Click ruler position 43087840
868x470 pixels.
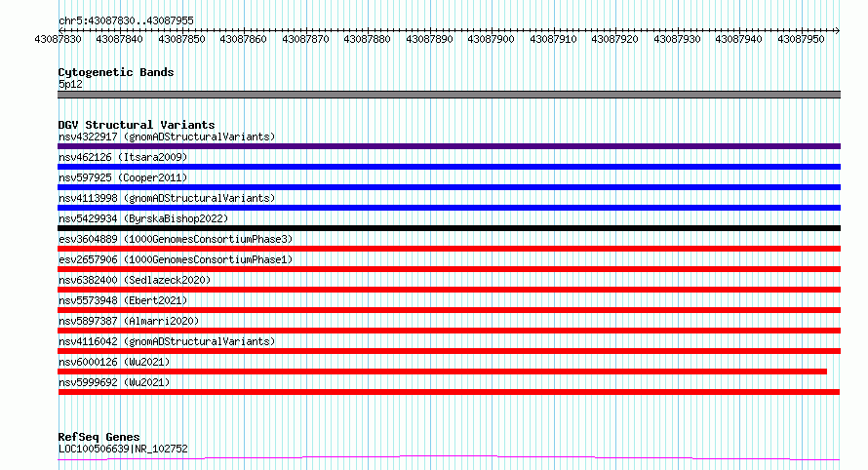click(x=119, y=39)
